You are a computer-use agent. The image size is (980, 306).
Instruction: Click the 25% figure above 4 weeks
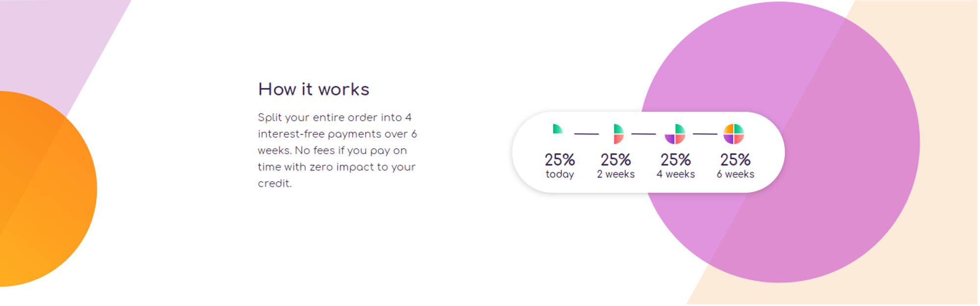[x=675, y=160]
